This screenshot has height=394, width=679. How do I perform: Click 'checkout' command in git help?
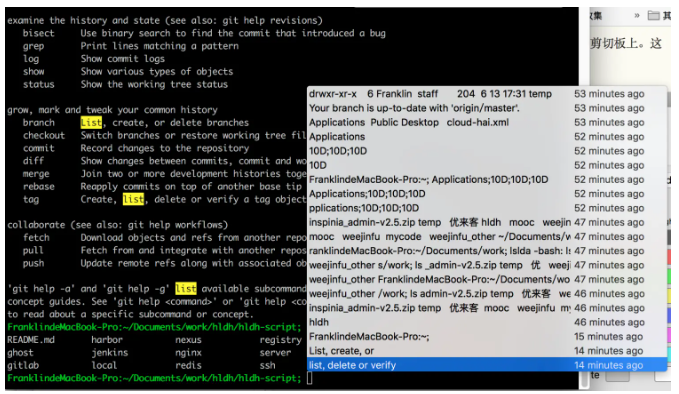(x=44, y=136)
